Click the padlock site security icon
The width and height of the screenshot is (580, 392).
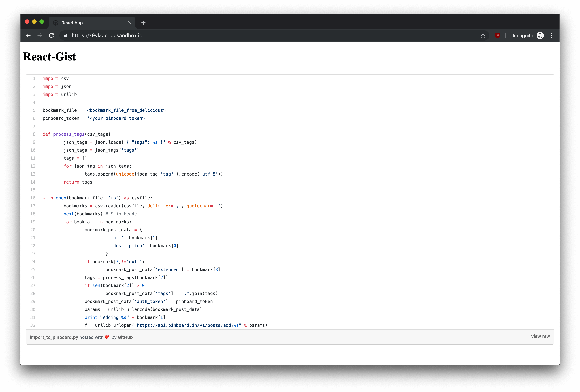point(66,36)
